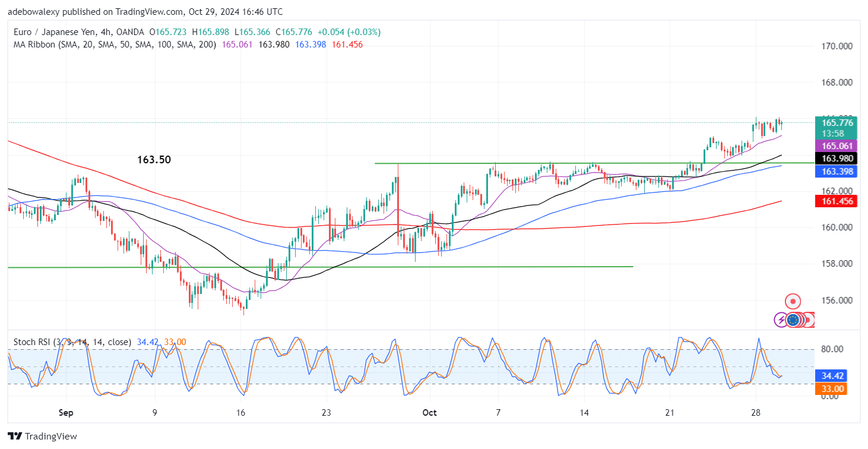Click the 170.000 price axis label
Viewport: 868px width, 449px height.
point(837,46)
